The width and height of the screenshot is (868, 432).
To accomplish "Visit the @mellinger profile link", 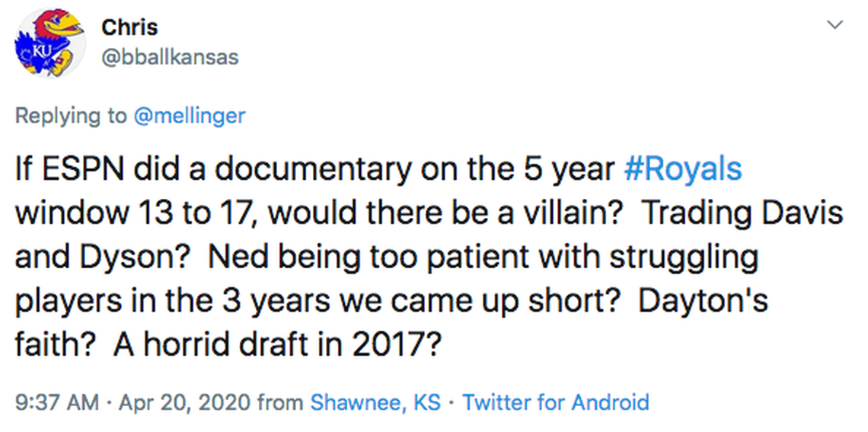I will tap(190, 116).
